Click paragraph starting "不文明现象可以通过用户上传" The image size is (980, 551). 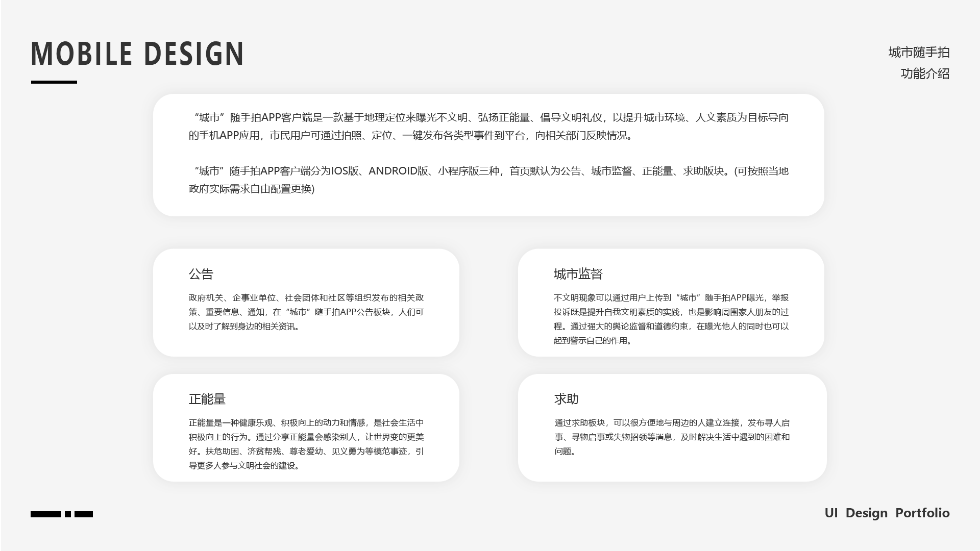671,319
